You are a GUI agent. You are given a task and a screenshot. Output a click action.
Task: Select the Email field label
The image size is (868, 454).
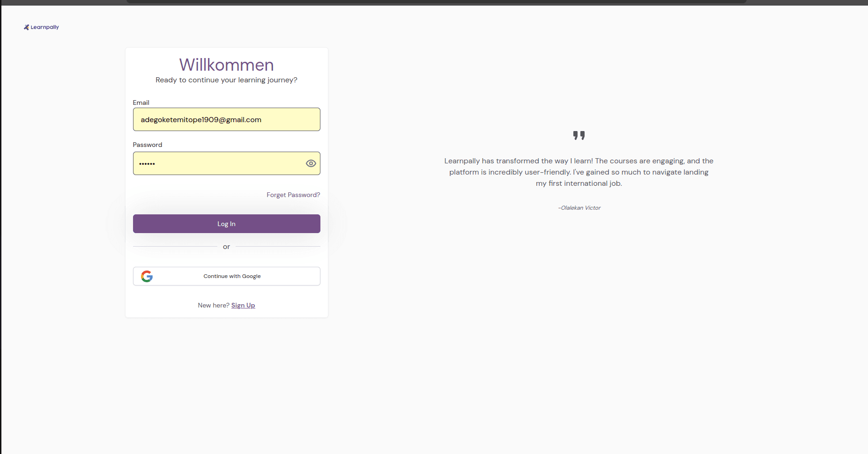[x=141, y=103]
